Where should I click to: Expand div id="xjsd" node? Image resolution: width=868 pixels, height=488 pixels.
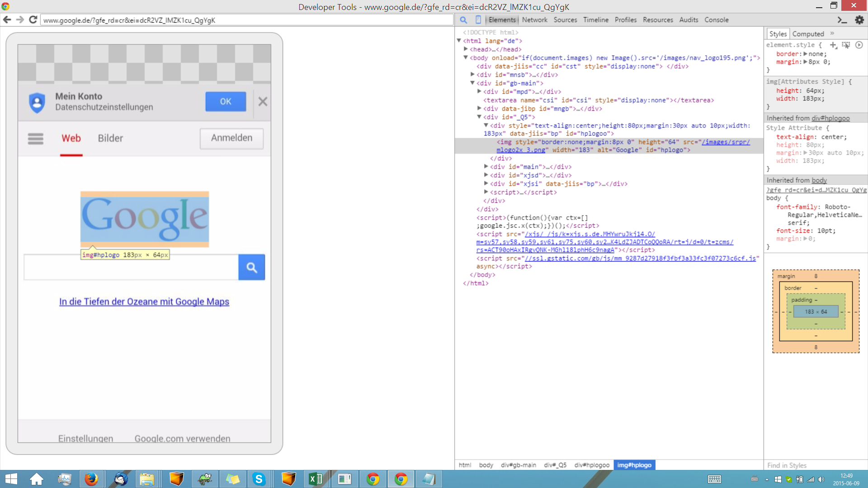[x=486, y=174]
